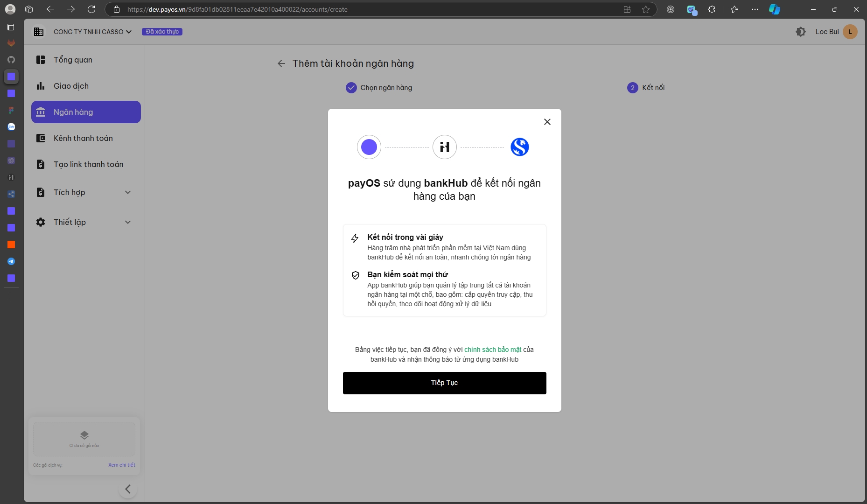The image size is (867, 504).
Task: Open the Copilot icon
Action: [x=775, y=9]
